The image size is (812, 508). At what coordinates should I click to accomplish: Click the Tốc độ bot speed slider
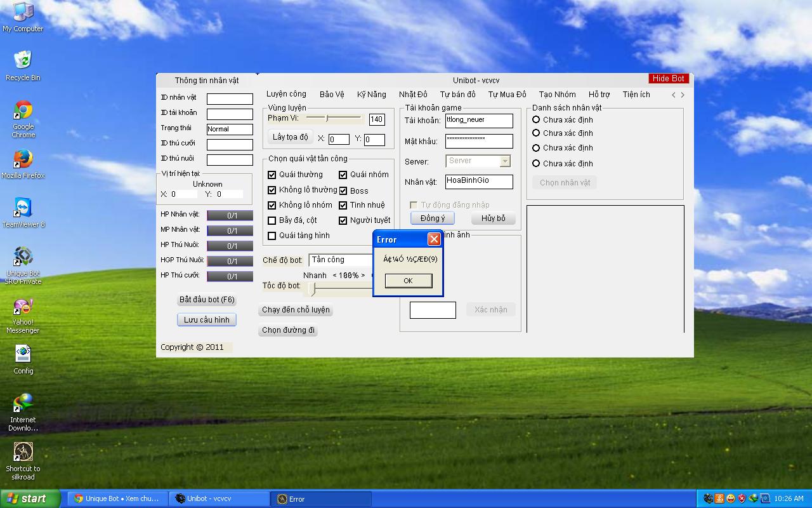(341, 289)
